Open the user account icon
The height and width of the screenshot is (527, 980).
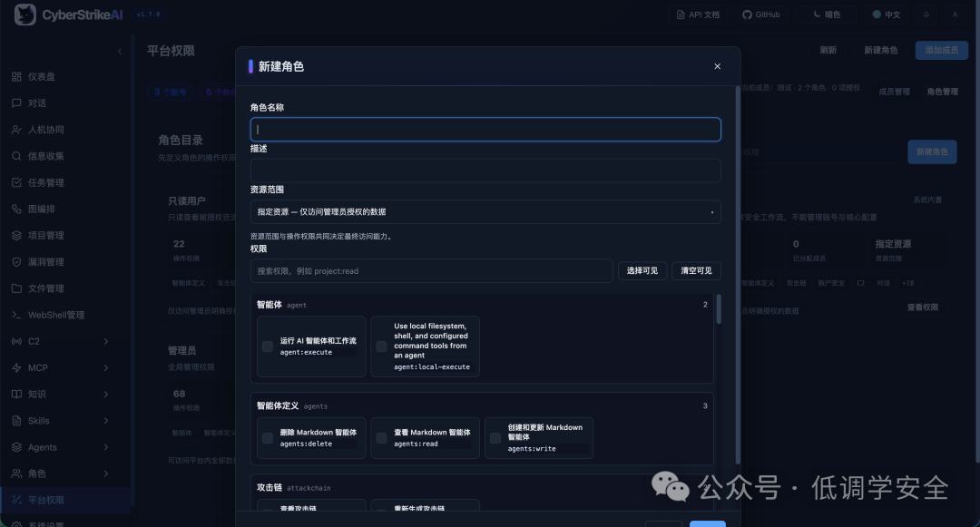[x=955, y=15]
